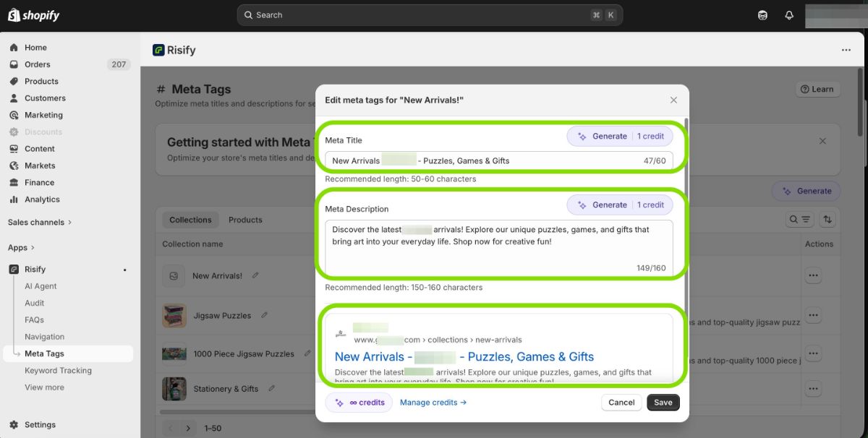This screenshot has width=868, height=438.
Task: Open actions menu for New Arrivals row
Action: click(814, 276)
